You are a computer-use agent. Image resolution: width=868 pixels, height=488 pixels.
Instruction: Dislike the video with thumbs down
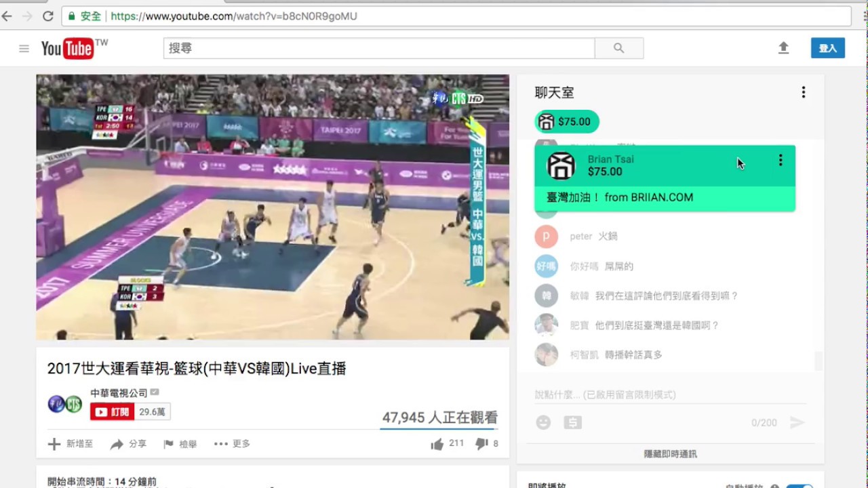click(x=481, y=444)
